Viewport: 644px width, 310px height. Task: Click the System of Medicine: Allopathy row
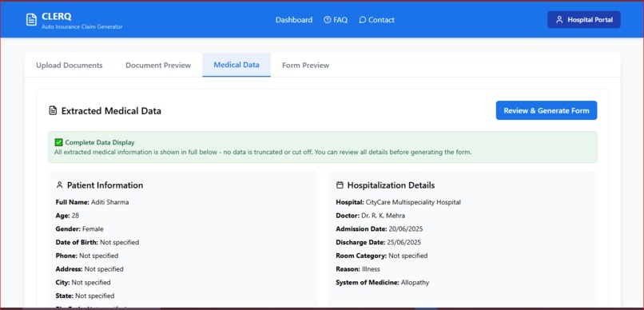(x=383, y=283)
